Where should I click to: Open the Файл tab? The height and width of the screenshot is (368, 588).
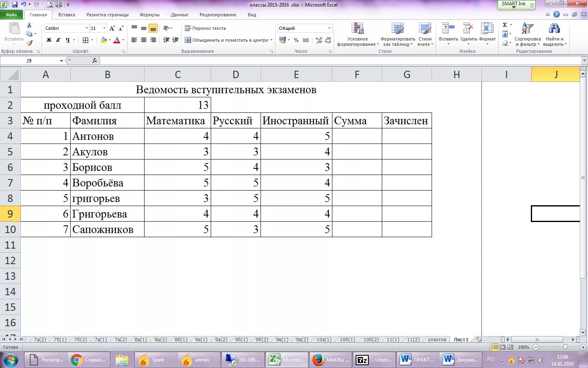pos(11,15)
